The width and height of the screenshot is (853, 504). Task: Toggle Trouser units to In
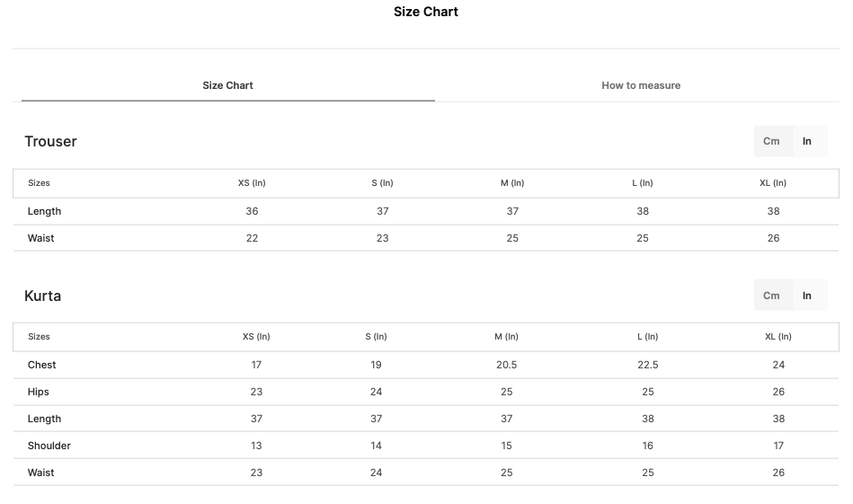pos(807,141)
